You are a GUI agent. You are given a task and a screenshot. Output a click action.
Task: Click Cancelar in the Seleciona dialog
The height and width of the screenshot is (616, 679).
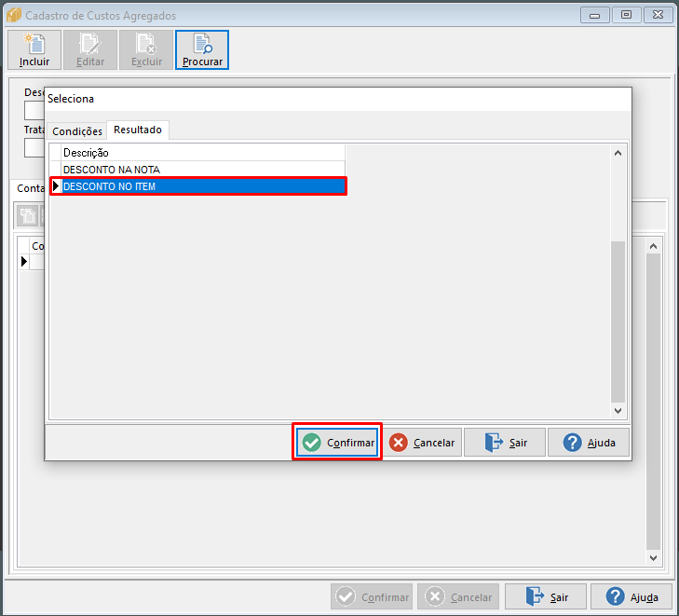(x=422, y=443)
